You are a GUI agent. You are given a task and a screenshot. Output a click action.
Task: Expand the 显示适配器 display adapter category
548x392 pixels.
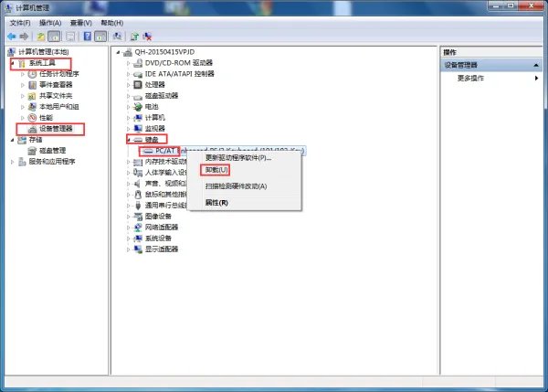point(128,249)
